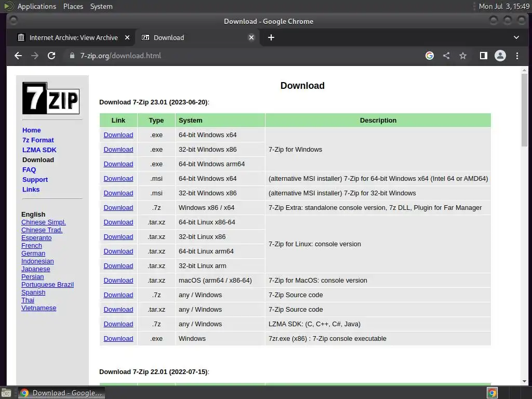
Task: Open the Applications menu
Action: pos(37,6)
